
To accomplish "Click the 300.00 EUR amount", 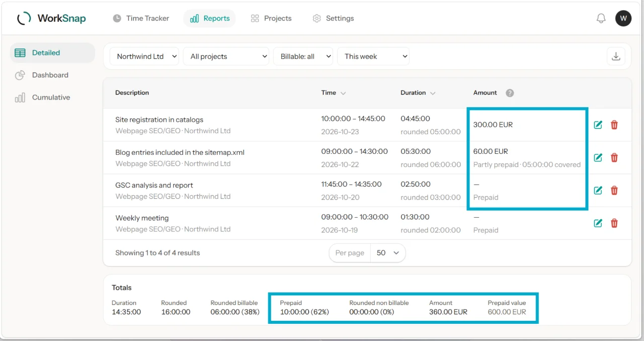I will pos(493,125).
